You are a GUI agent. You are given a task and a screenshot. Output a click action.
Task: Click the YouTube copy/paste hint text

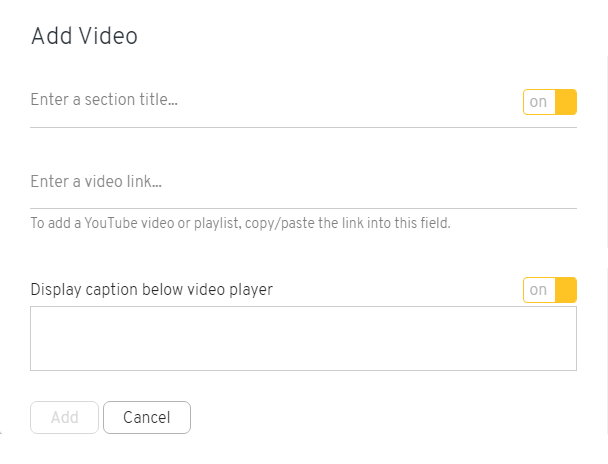(x=240, y=223)
